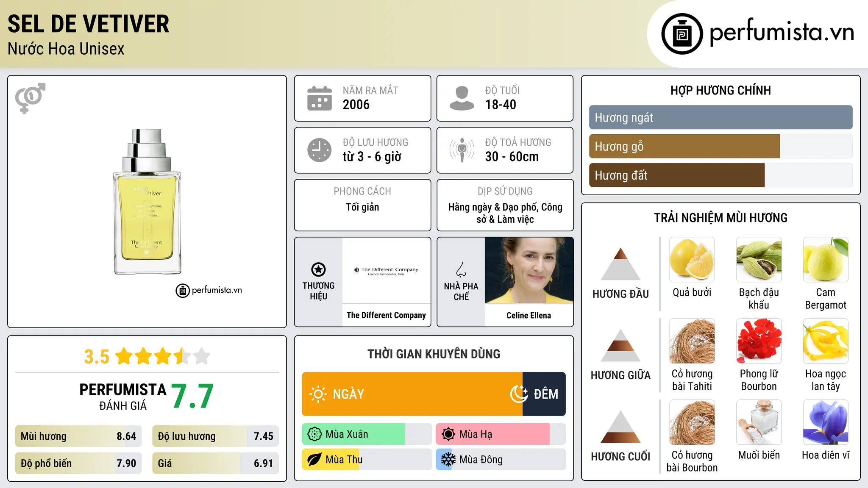The height and width of the screenshot is (488, 868).
Task: Click the Quả bưởi grapefruit note image
Action: [692, 260]
